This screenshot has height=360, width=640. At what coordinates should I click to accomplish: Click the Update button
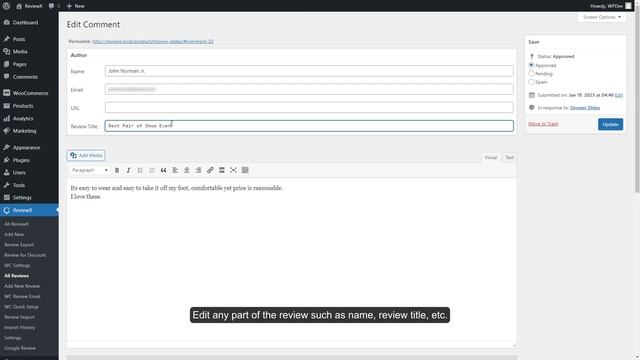click(x=610, y=124)
